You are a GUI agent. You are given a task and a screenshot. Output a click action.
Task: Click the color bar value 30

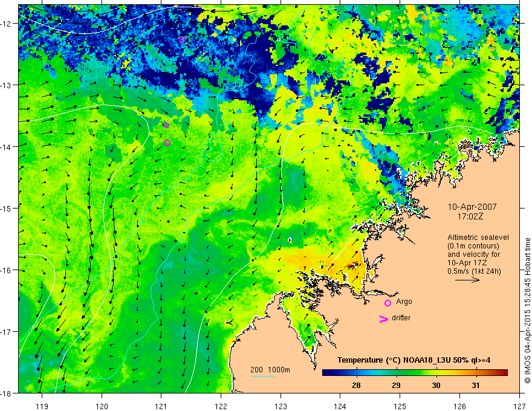(x=436, y=385)
